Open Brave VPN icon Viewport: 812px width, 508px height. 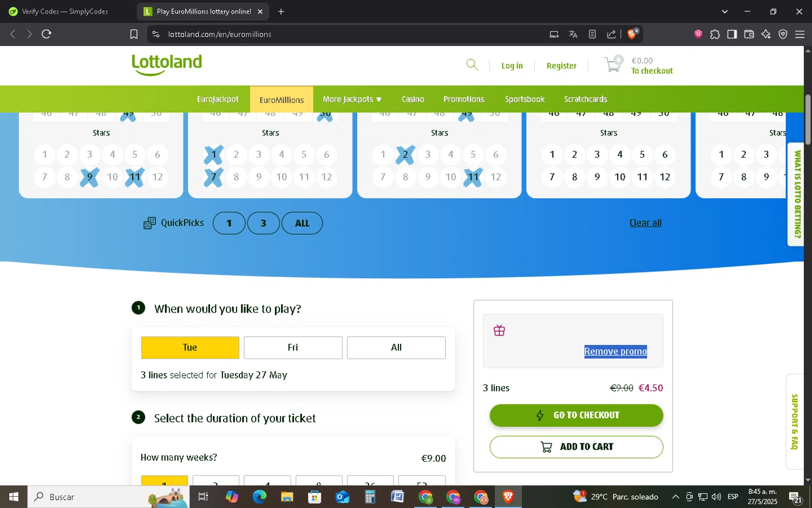[783, 34]
